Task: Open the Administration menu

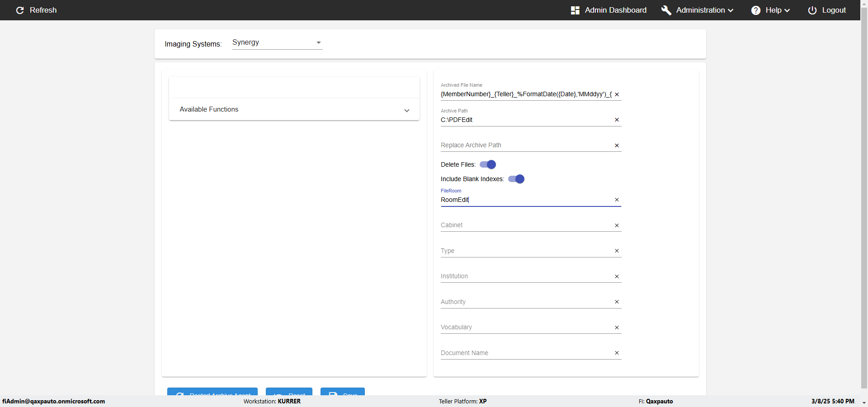Action: [704, 10]
